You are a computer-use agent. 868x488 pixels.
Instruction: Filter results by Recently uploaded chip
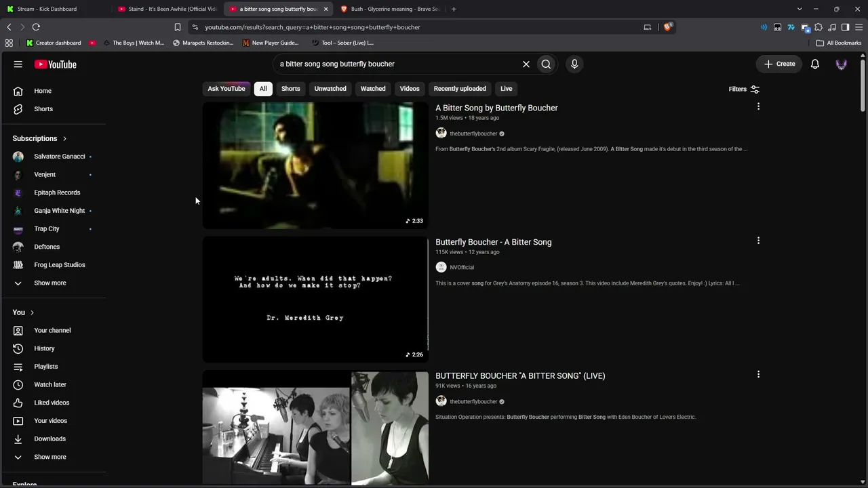[x=460, y=89]
